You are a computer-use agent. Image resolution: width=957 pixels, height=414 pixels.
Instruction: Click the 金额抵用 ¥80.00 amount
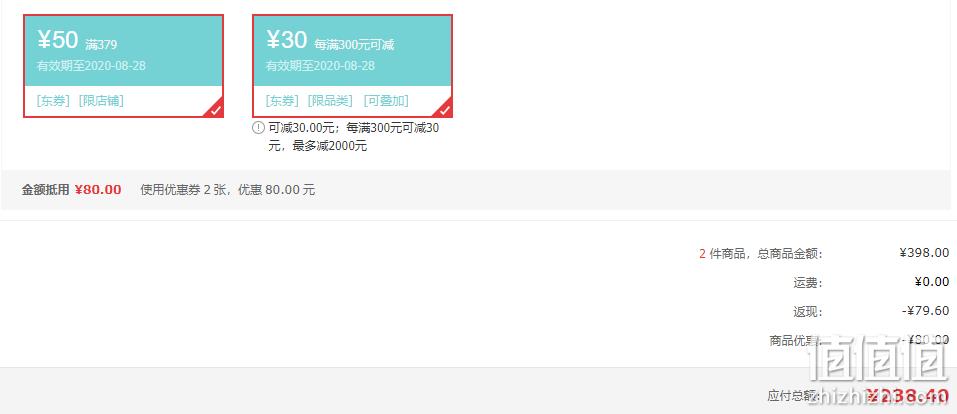tap(98, 190)
